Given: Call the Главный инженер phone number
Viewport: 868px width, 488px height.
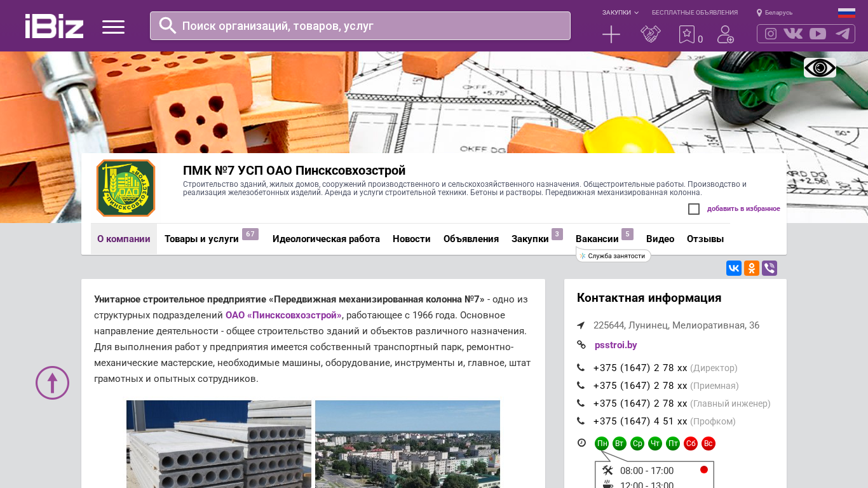Looking at the screenshot, I should pyautogui.click(x=641, y=403).
